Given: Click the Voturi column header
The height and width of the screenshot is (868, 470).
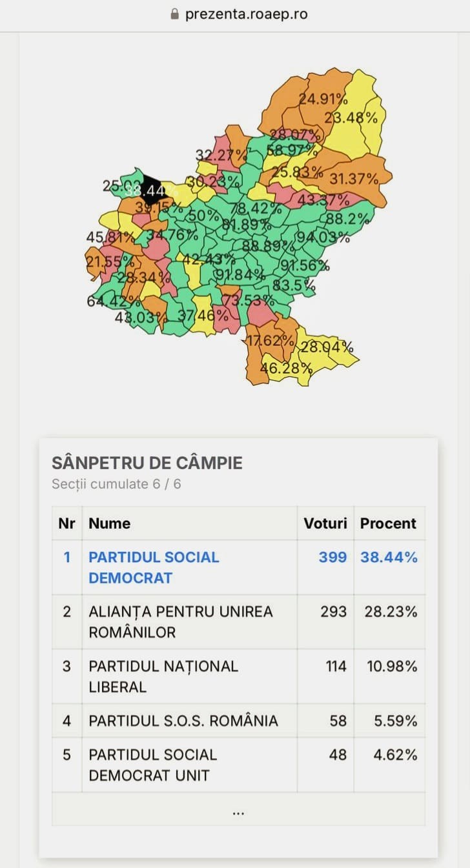Looking at the screenshot, I should click(325, 523).
